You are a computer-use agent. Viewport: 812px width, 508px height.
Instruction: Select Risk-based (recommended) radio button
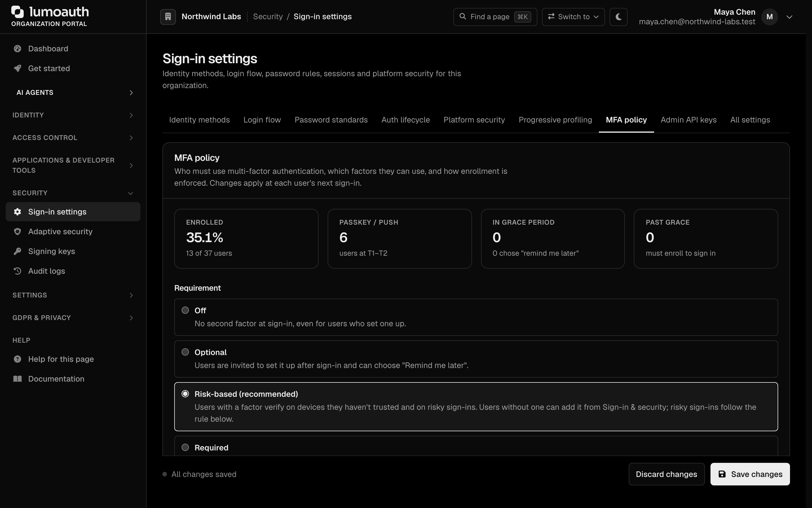(x=185, y=394)
